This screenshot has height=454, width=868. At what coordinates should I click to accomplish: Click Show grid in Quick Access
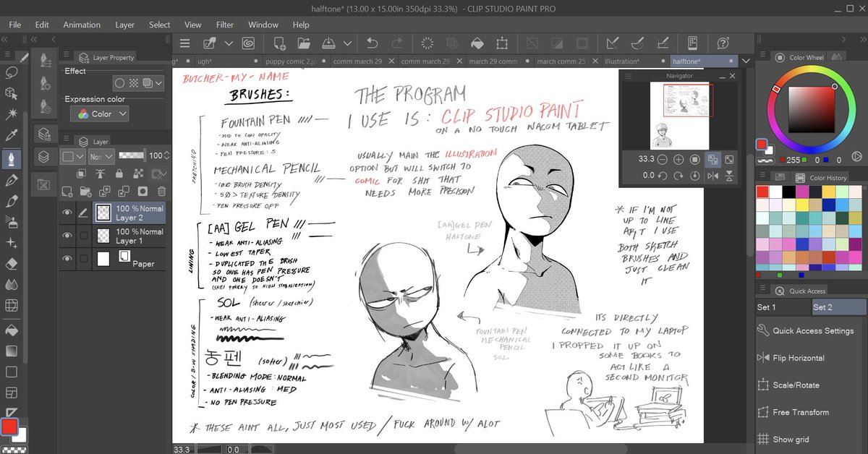(x=812, y=439)
